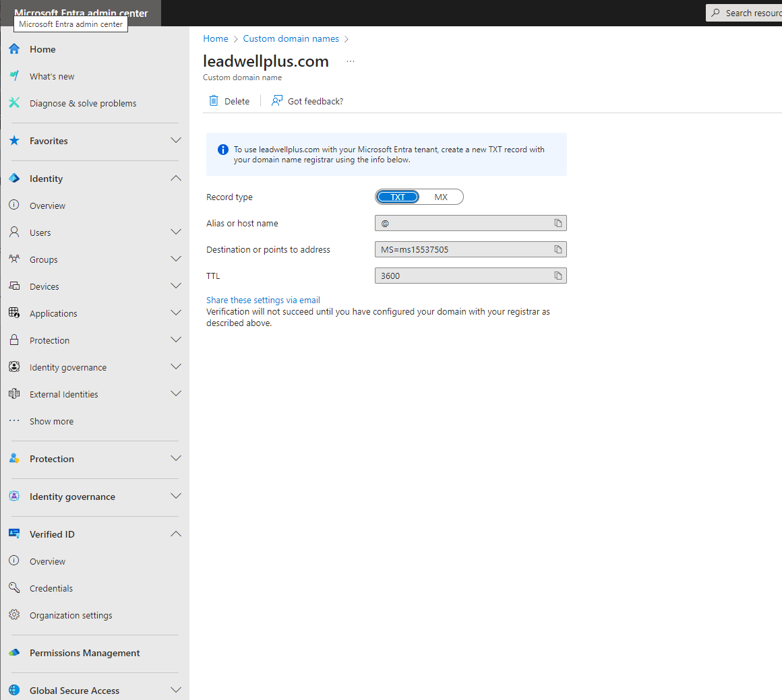
Task: Copy the MS=ms15537505 destination value
Action: [558, 249]
